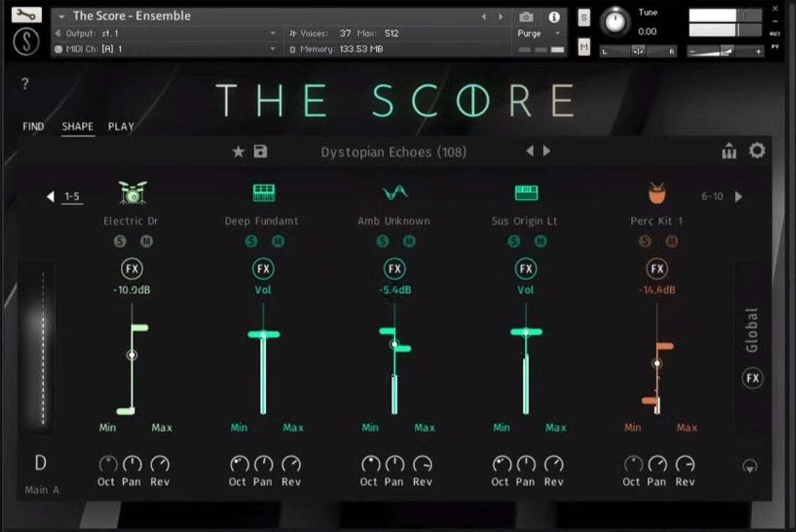Click the Electric Dr drum kit icon
This screenshot has width=796, height=532.
132,193
